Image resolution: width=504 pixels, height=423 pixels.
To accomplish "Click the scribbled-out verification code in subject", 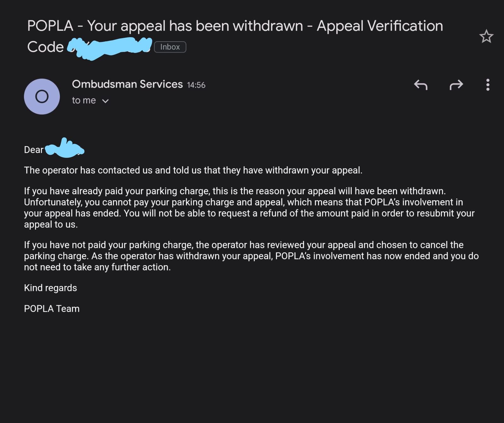I will point(109,48).
